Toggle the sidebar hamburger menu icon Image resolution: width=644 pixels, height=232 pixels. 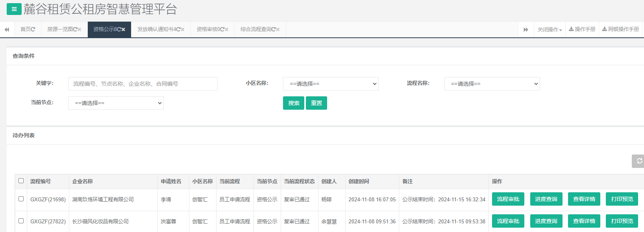[14, 9]
